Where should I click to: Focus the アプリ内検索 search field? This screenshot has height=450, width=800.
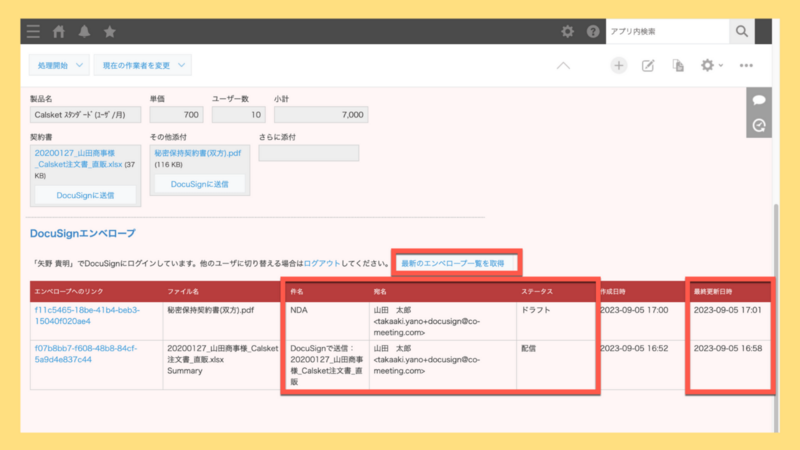click(667, 32)
